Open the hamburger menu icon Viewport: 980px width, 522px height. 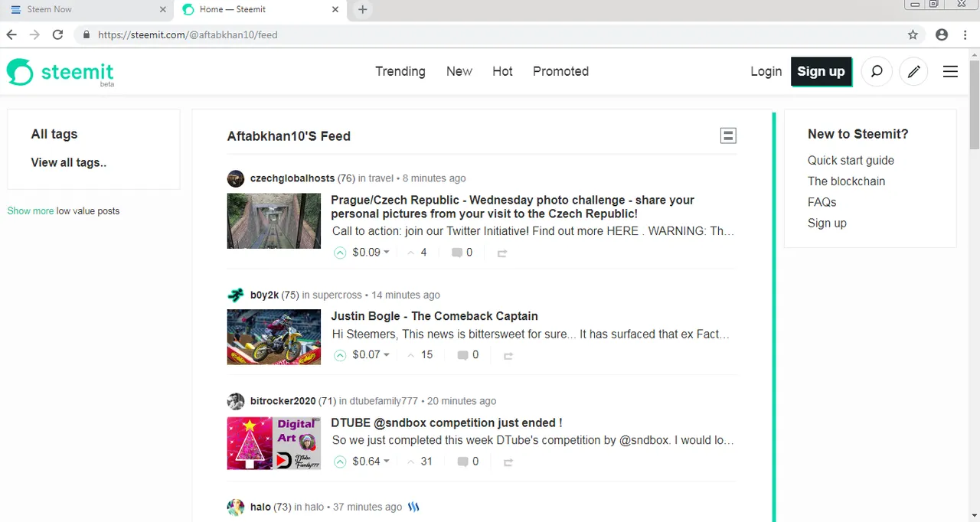950,71
